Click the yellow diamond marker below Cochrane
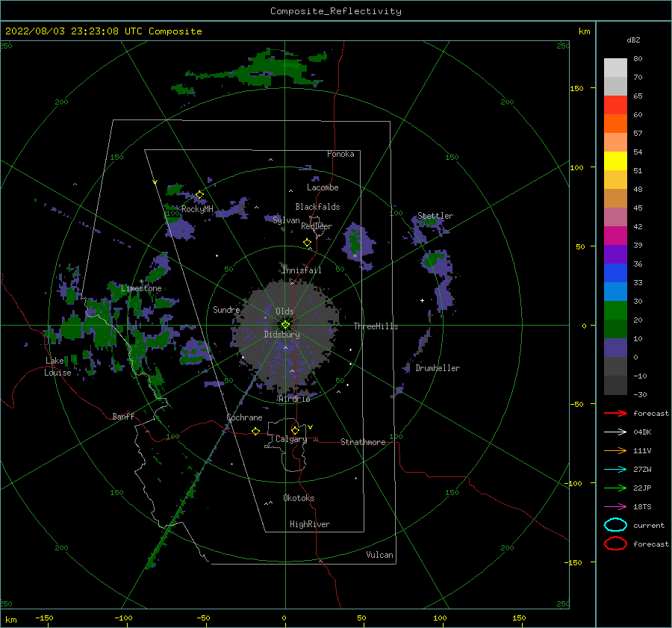672x628 pixels. click(x=255, y=431)
